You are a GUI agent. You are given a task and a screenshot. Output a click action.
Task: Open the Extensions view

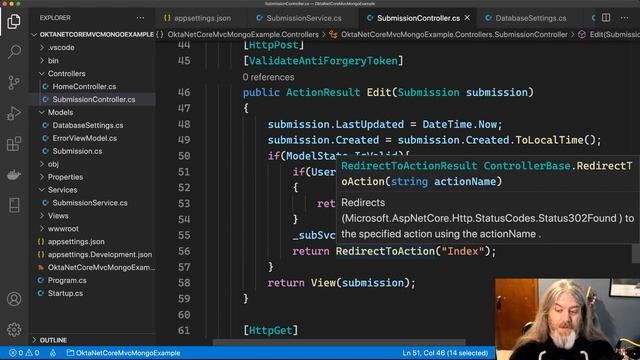point(14,144)
